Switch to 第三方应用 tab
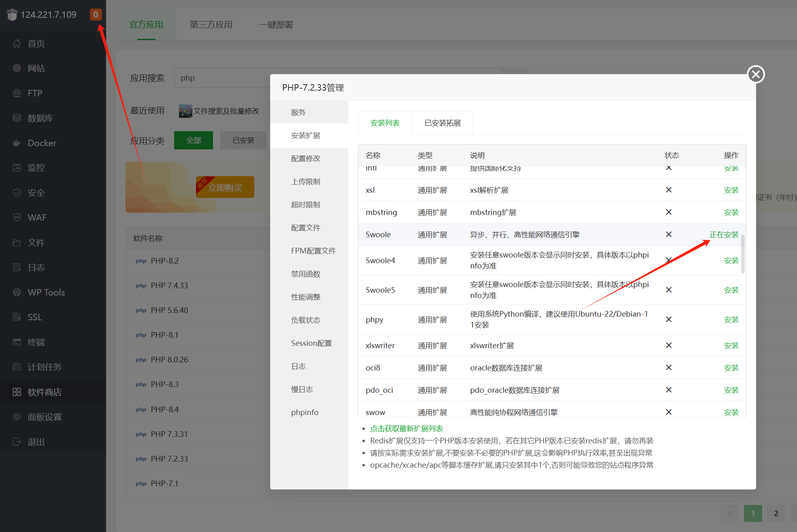797x532 pixels. tap(211, 25)
